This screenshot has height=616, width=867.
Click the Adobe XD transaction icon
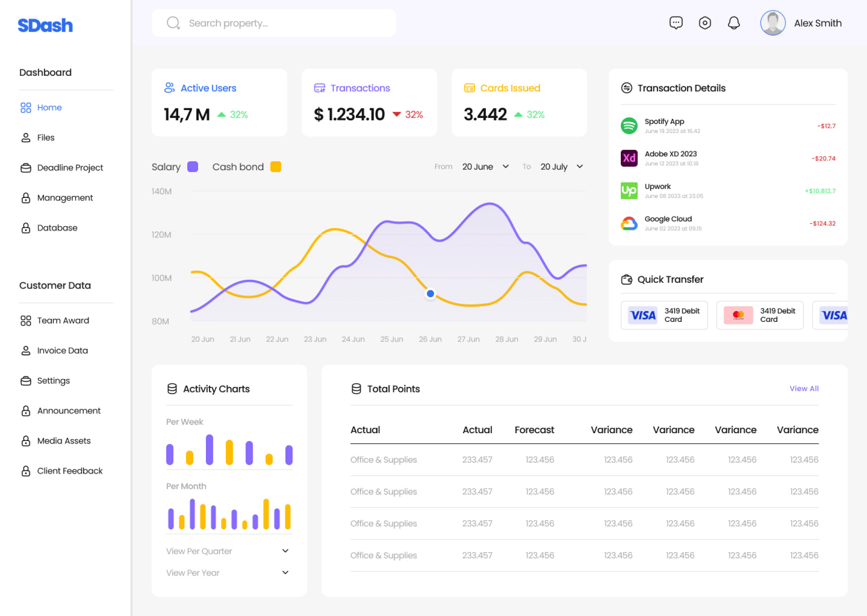(x=629, y=158)
